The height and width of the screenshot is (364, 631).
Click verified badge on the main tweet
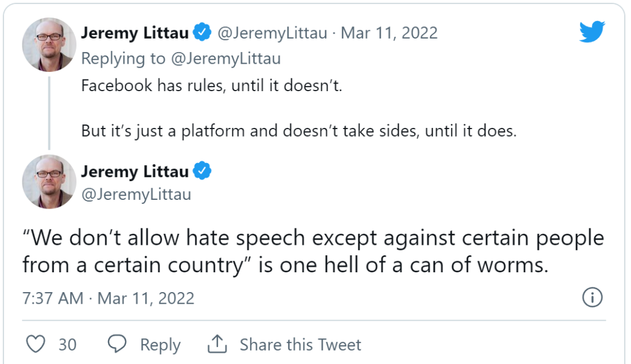pos(202,171)
